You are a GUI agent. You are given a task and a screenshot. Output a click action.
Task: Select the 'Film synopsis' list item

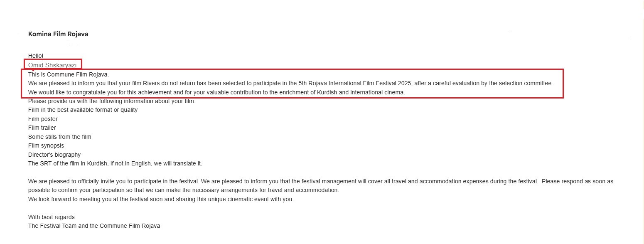[x=46, y=146]
